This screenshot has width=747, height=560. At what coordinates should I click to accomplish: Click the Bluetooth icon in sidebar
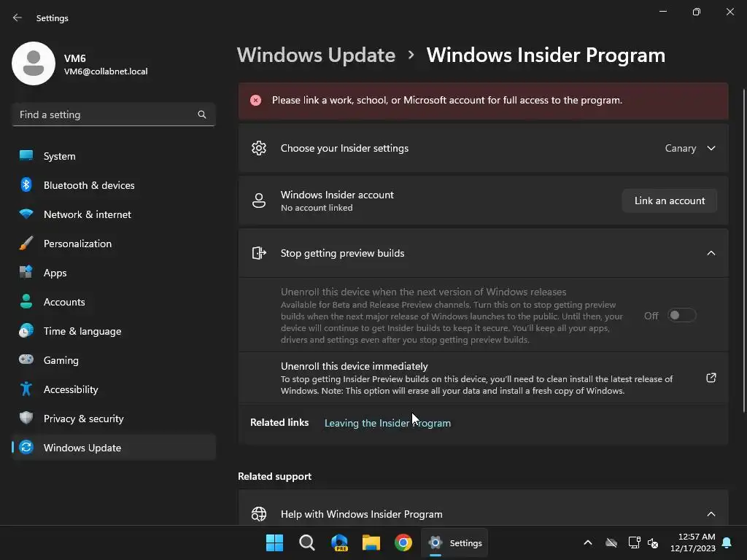pyautogui.click(x=26, y=184)
